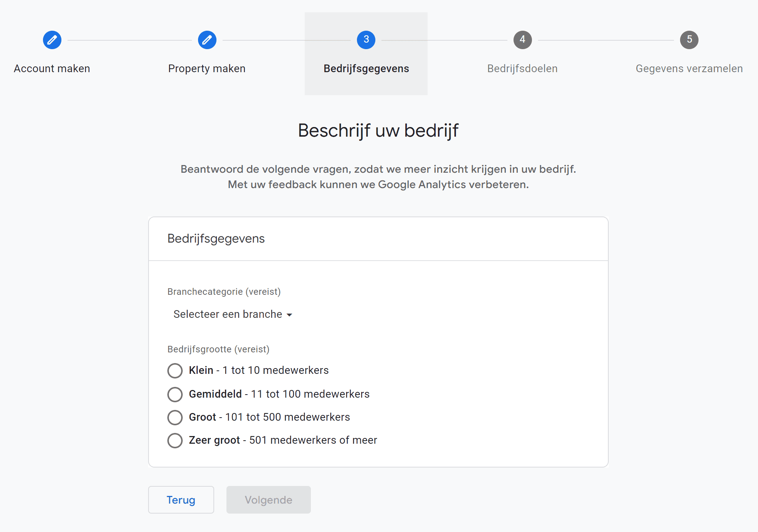Choose Zeer groot - 501 medewerkers of meer
Viewport: 758px width, 532px height.
coord(175,440)
